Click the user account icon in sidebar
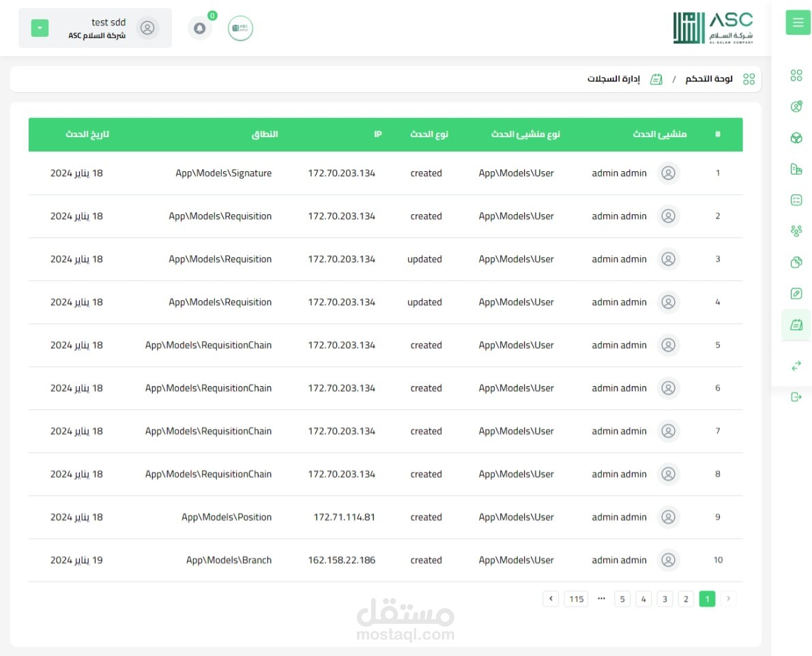812x656 pixels. pos(796,106)
